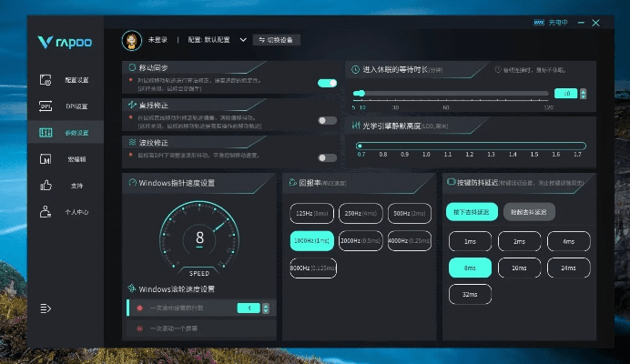Click the pointer SPEED dial

[x=199, y=237]
